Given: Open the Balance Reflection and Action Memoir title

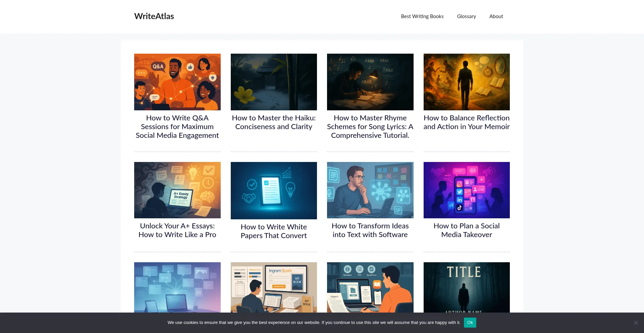Looking at the screenshot, I should (x=466, y=122).
